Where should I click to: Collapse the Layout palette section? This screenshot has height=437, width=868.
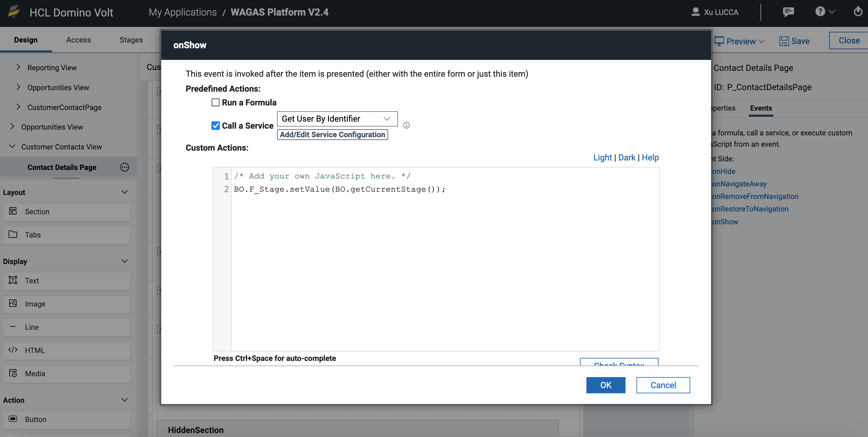click(x=125, y=192)
